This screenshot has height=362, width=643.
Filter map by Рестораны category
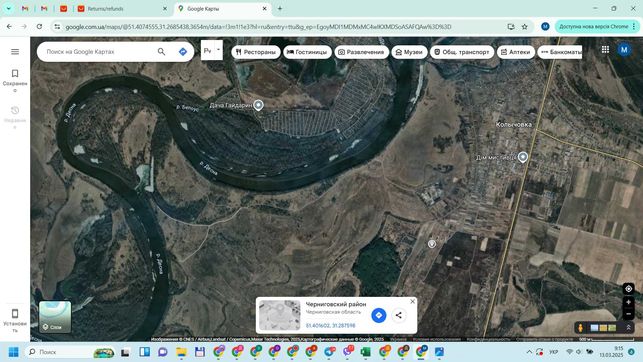(256, 52)
